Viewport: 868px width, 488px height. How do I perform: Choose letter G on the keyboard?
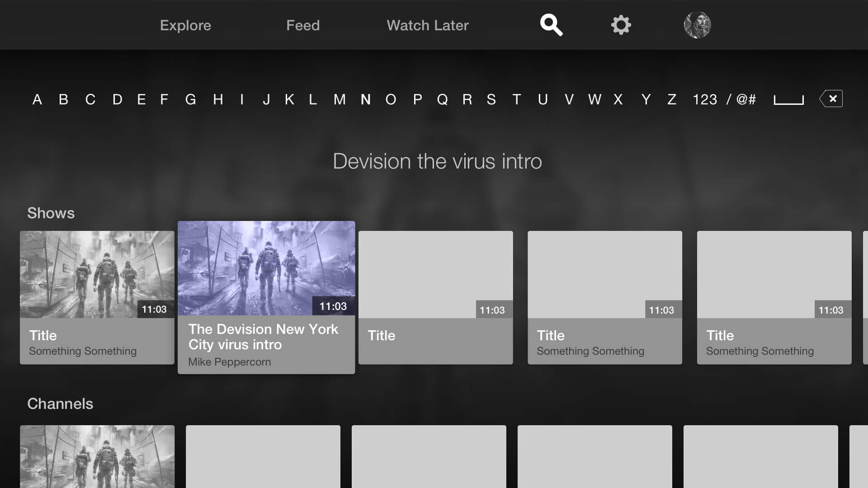pos(191,99)
